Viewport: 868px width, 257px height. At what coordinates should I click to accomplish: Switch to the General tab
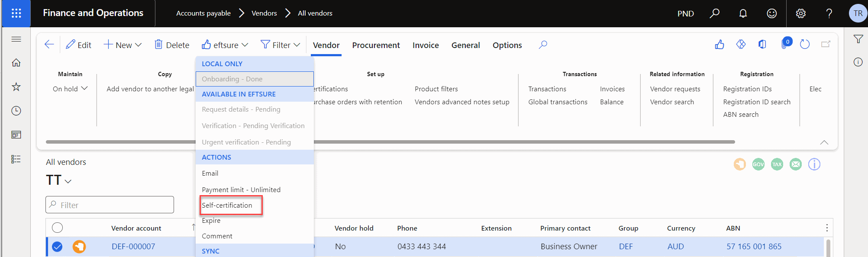465,45
